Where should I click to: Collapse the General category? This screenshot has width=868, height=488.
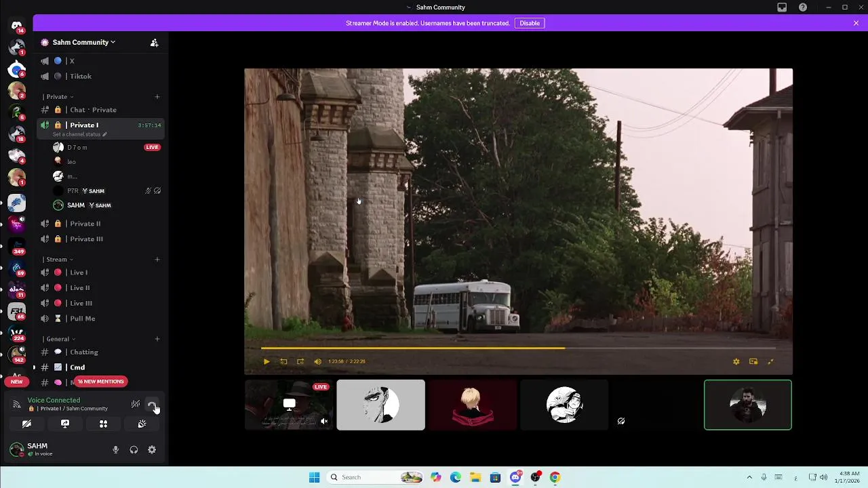59,339
